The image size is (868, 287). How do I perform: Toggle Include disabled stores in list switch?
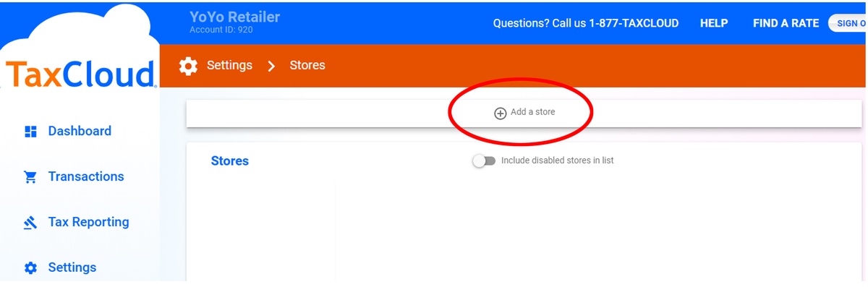tap(484, 161)
